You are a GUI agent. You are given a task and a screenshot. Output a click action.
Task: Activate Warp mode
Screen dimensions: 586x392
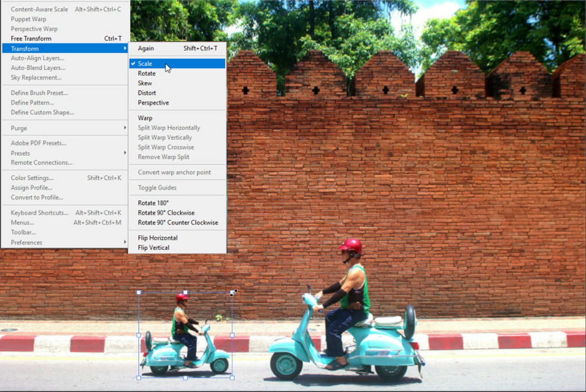point(145,118)
